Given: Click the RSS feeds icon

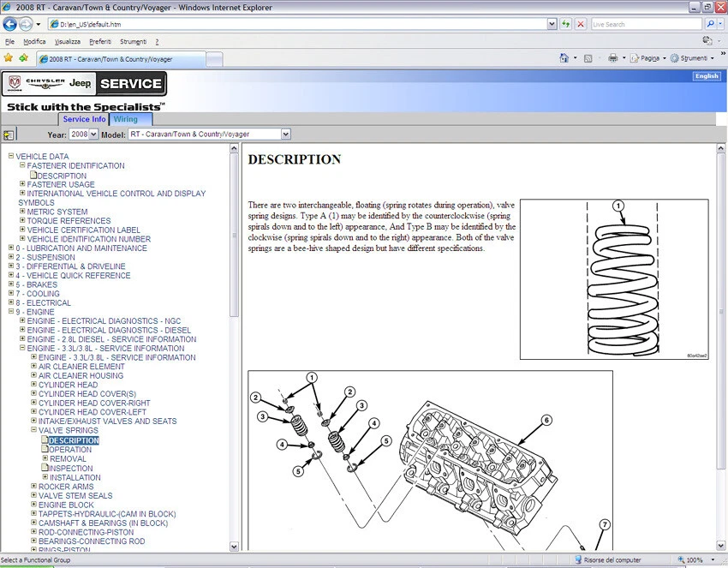Looking at the screenshot, I should [x=587, y=57].
